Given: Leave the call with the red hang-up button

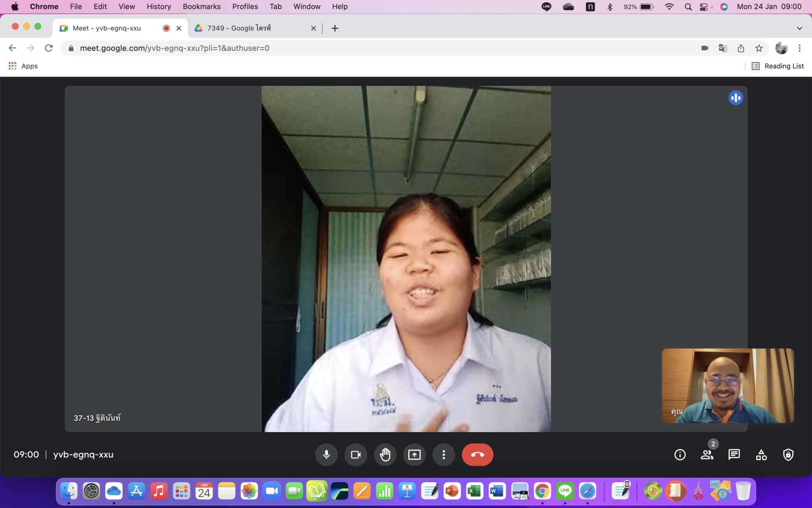Looking at the screenshot, I should pos(477,454).
